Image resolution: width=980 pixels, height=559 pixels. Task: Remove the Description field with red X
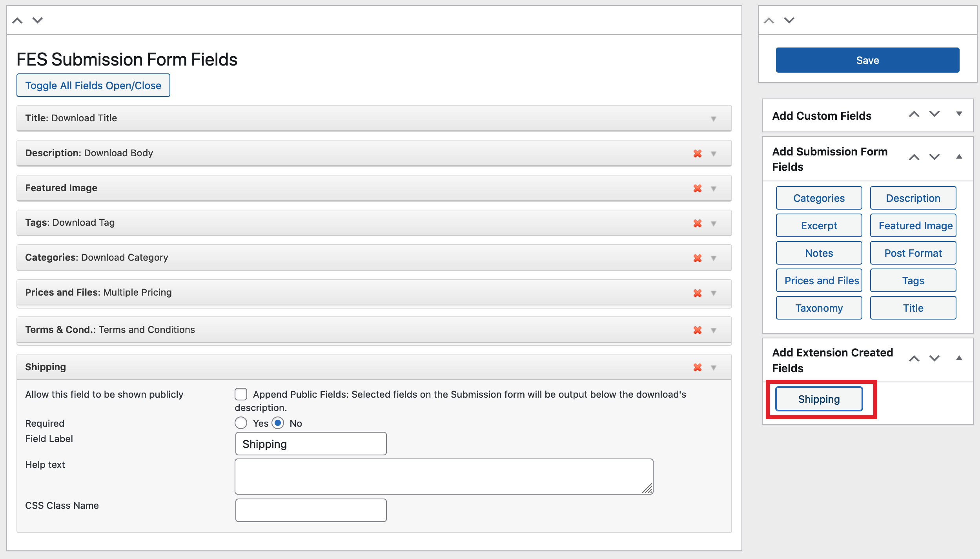point(697,153)
